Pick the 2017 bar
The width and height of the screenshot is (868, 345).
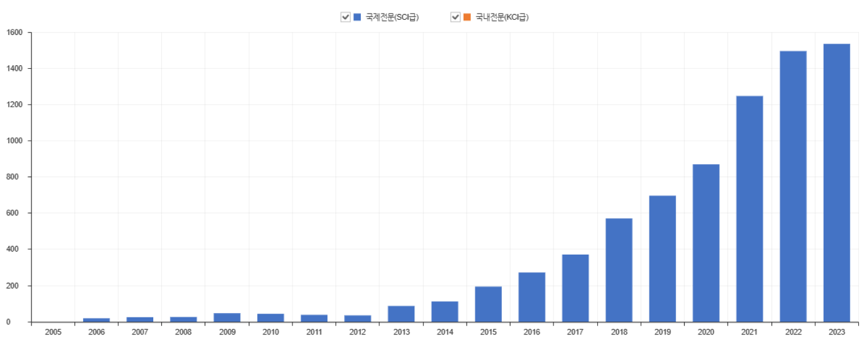[x=576, y=288]
